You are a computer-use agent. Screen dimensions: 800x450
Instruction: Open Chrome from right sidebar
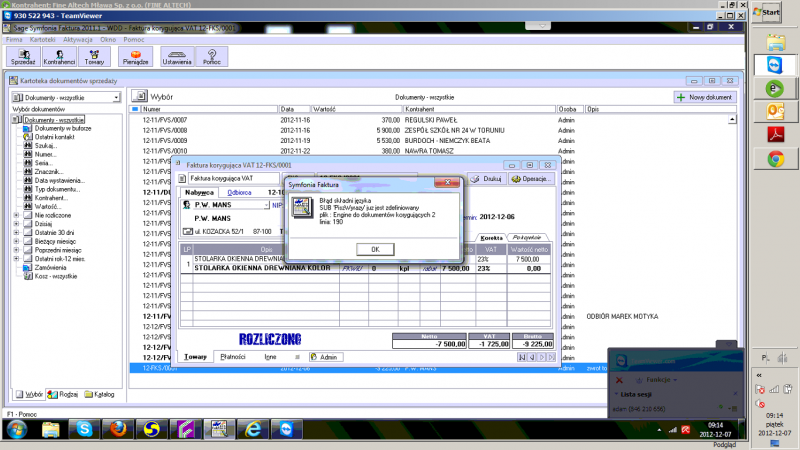pyautogui.click(x=776, y=160)
